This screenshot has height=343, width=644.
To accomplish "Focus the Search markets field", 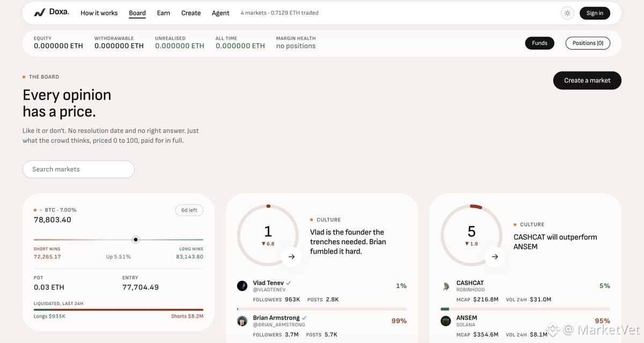I will [78, 169].
